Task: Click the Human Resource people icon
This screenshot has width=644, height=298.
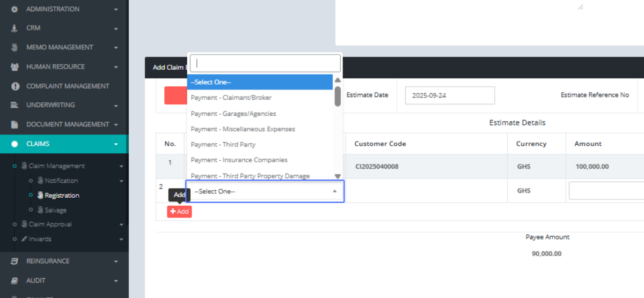Action: (x=14, y=67)
